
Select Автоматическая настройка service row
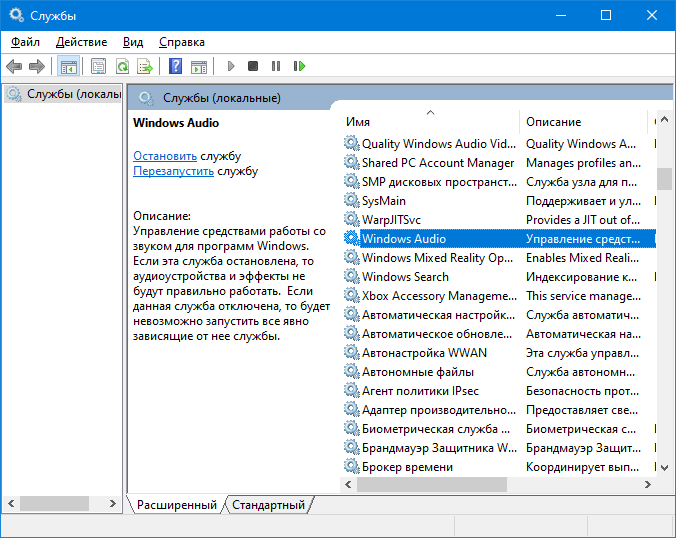point(499,315)
